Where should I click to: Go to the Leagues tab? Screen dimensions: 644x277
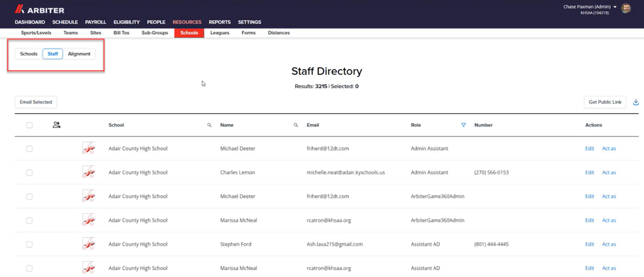[220, 33]
